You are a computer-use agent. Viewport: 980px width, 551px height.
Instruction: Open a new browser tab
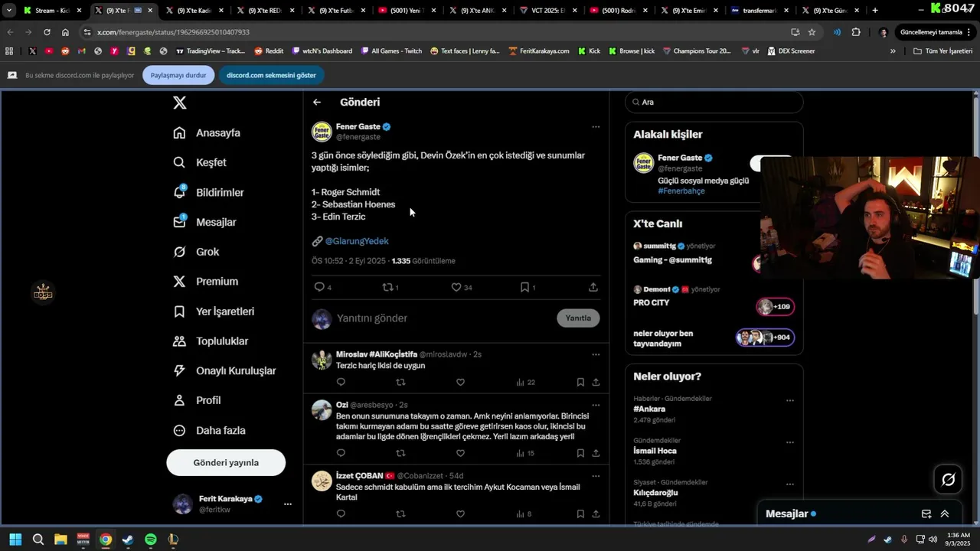(x=875, y=11)
